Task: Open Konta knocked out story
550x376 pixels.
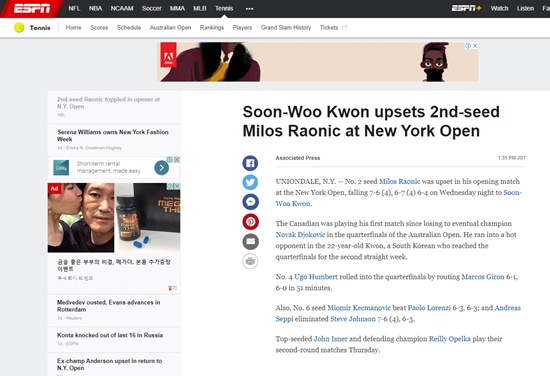Action: 110,335
